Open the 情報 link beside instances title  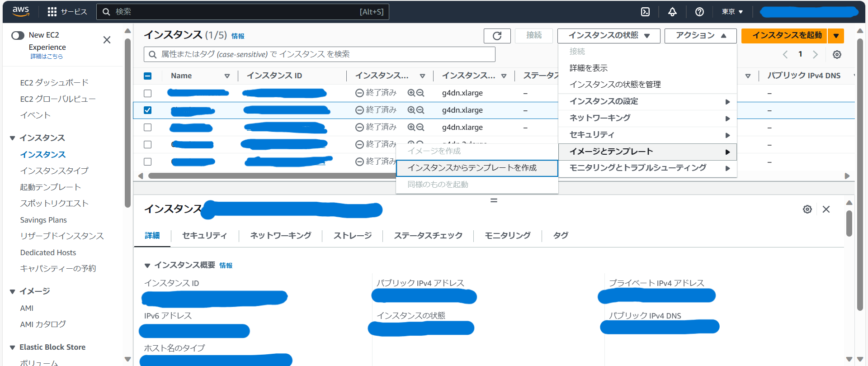coord(238,36)
